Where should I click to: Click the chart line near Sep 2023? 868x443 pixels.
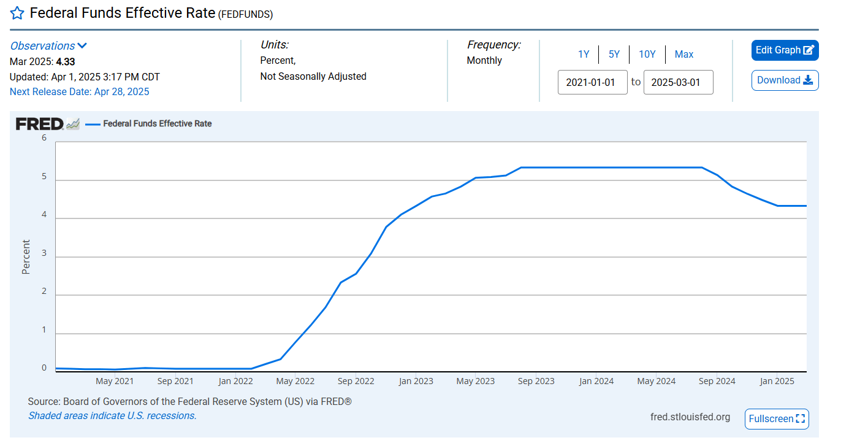pyautogui.click(x=536, y=168)
